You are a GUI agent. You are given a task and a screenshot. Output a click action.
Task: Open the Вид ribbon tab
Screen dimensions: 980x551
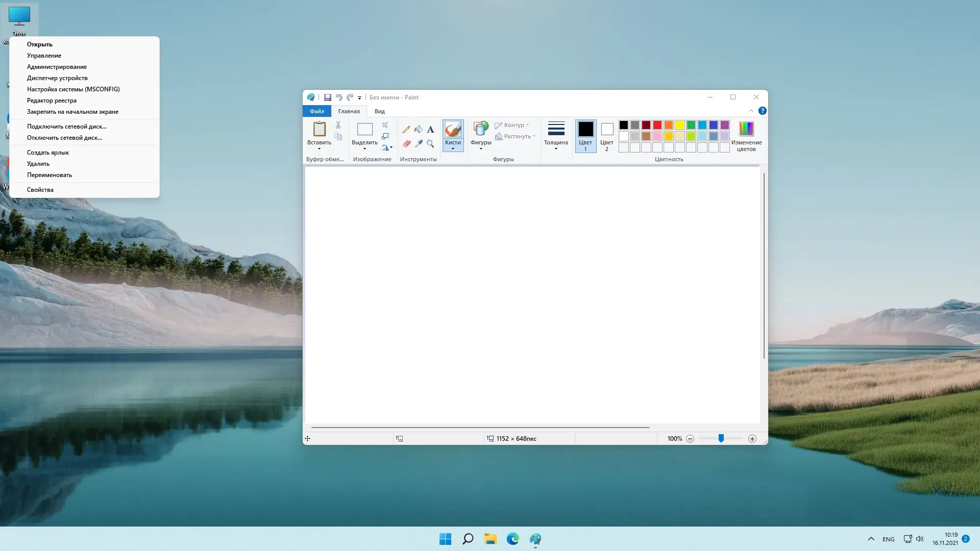point(379,111)
